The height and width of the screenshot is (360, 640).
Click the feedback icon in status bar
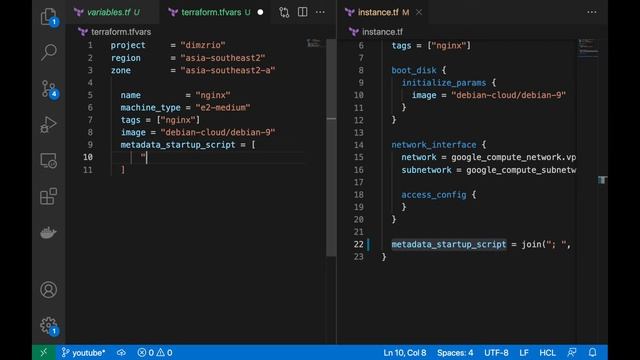tap(572, 352)
